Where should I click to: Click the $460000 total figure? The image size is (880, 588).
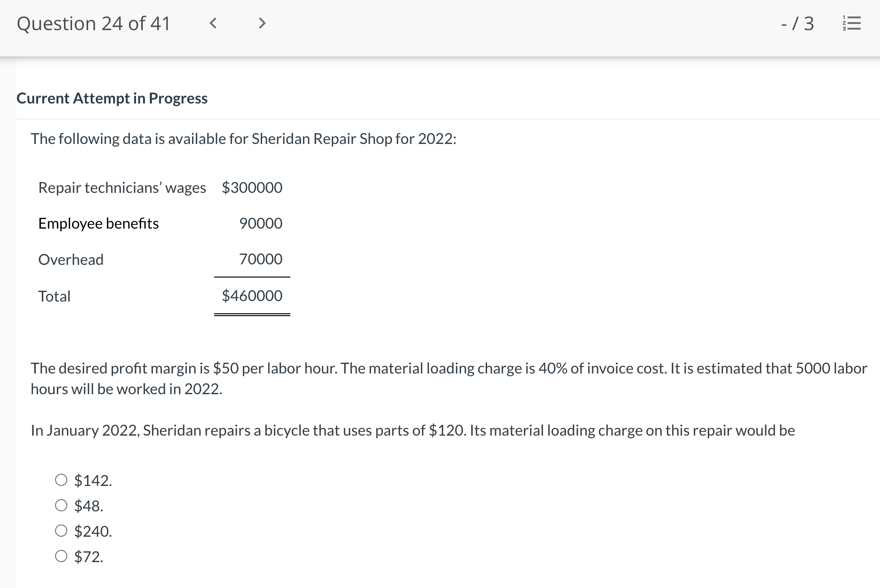(x=252, y=296)
